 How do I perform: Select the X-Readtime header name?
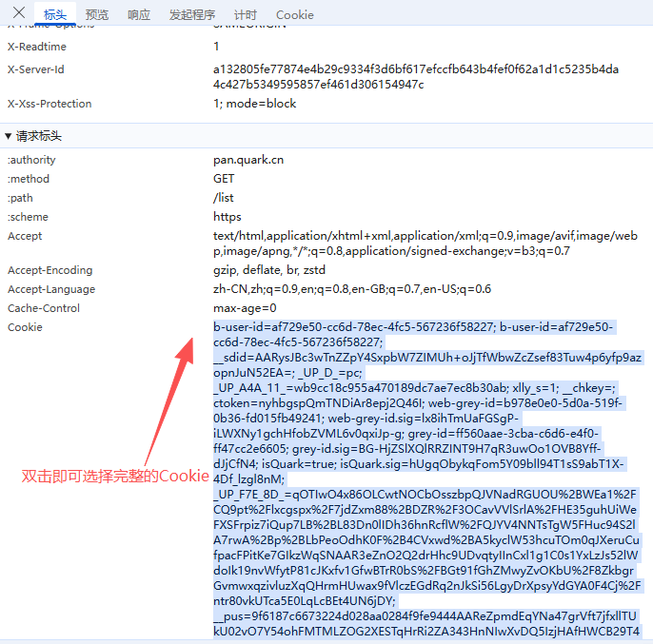[x=36, y=47]
